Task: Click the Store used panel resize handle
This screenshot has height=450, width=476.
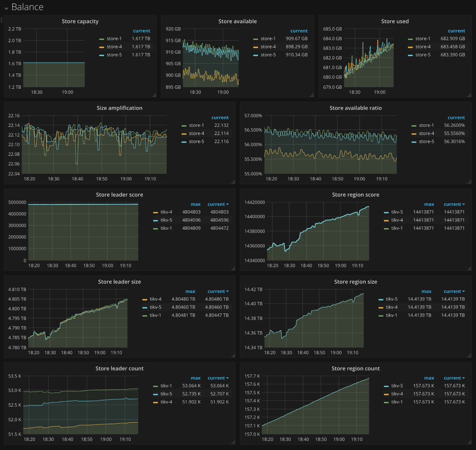Action: click(469, 95)
